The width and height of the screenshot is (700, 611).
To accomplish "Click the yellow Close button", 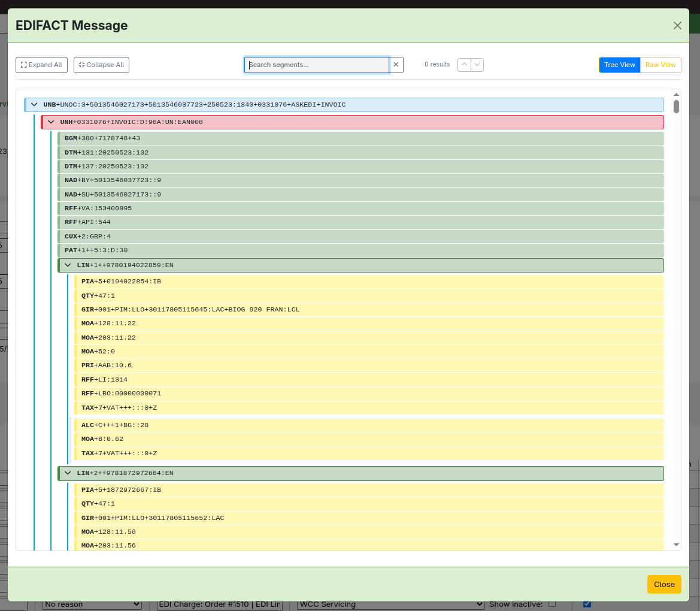I will pos(664,584).
